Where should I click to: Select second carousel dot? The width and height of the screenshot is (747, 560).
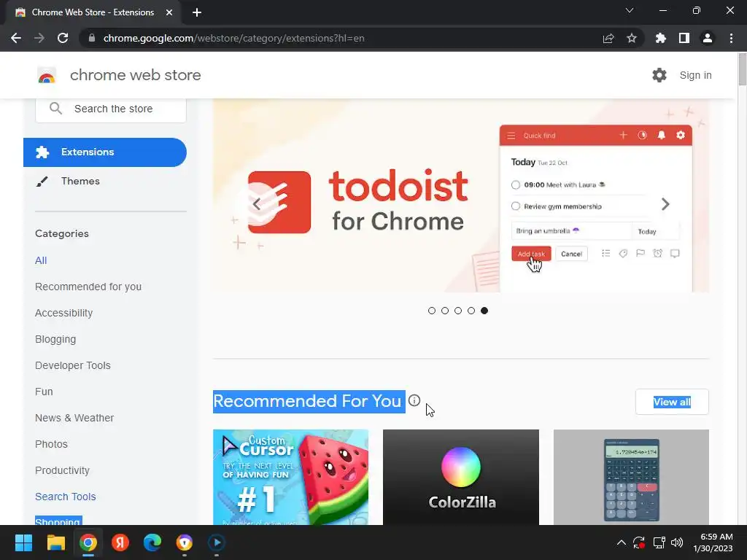(x=445, y=311)
